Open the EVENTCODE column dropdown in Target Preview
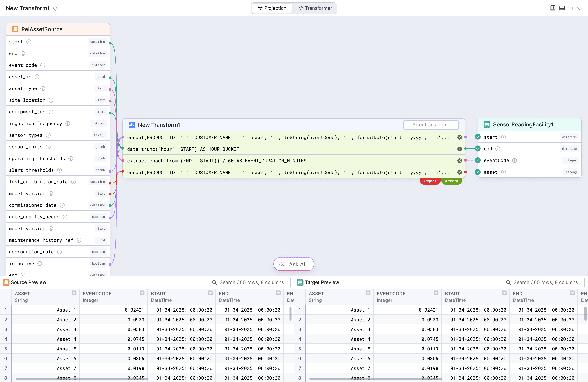This screenshot has width=588, height=382. coord(436,293)
